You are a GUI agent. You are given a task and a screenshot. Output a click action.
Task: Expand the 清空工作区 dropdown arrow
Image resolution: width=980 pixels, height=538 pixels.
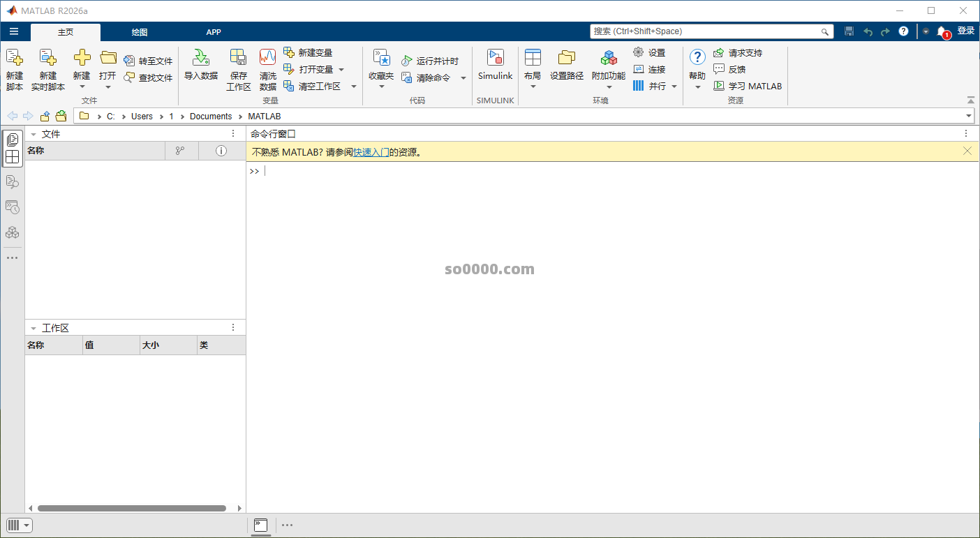pyautogui.click(x=354, y=87)
